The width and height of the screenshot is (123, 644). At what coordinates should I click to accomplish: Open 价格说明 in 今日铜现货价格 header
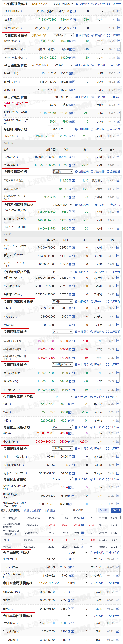[x=83, y=4]
